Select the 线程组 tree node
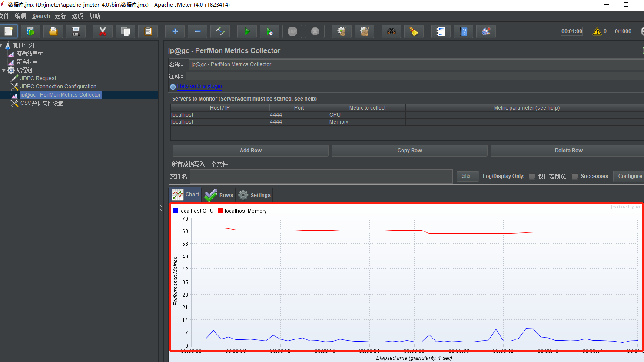The width and height of the screenshot is (644, 362). point(24,70)
